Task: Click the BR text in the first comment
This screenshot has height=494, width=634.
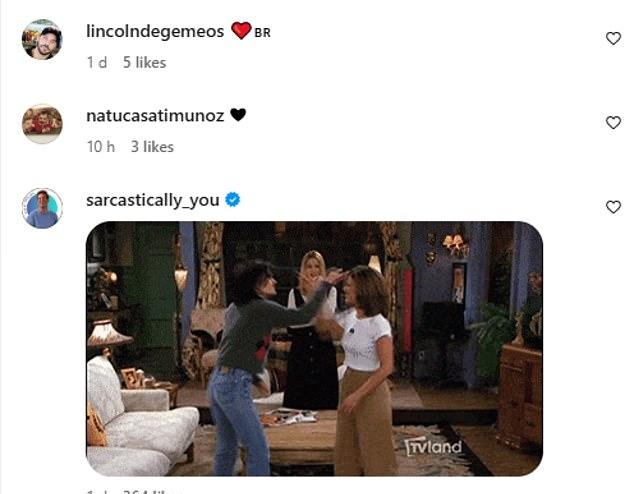Action: point(262,33)
